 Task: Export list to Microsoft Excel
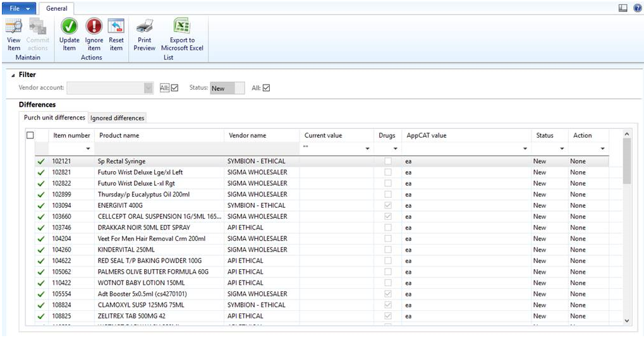pos(182,35)
